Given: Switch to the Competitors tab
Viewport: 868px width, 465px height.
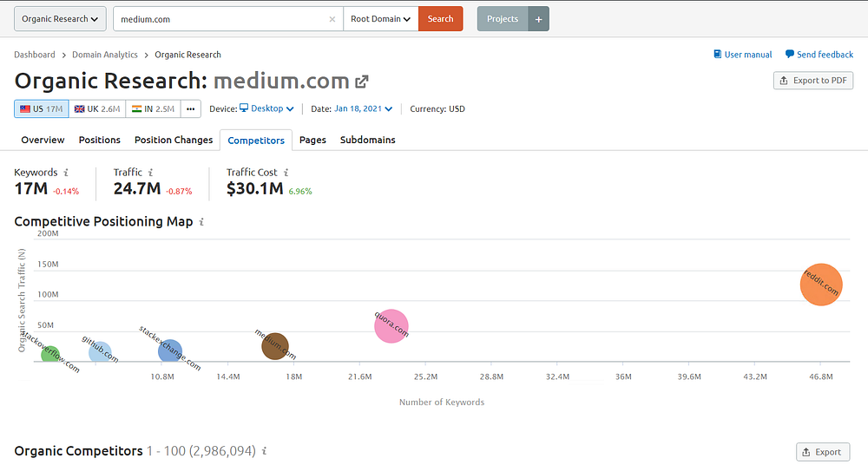Looking at the screenshot, I should pyautogui.click(x=256, y=141).
